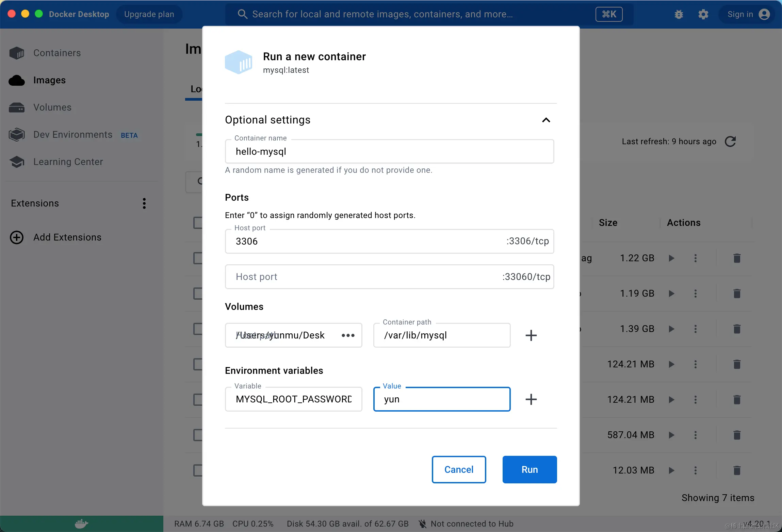Image resolution: width=782 pixels, height=532 pixels.
Task: Open Dev Environments page
Action: pos(73,135)
